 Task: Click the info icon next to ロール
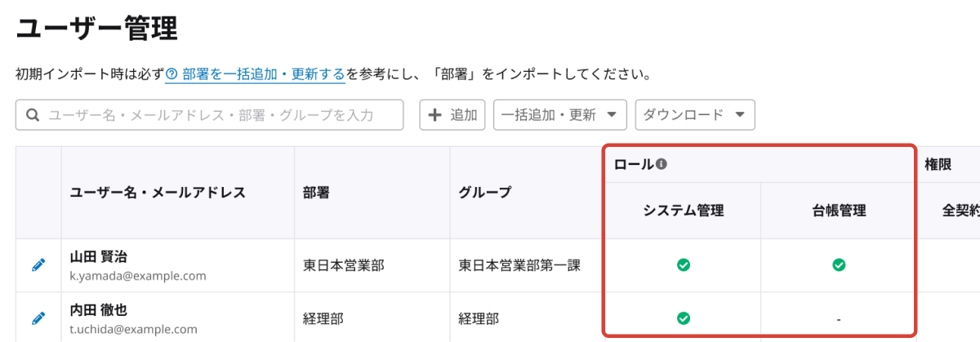661,164
